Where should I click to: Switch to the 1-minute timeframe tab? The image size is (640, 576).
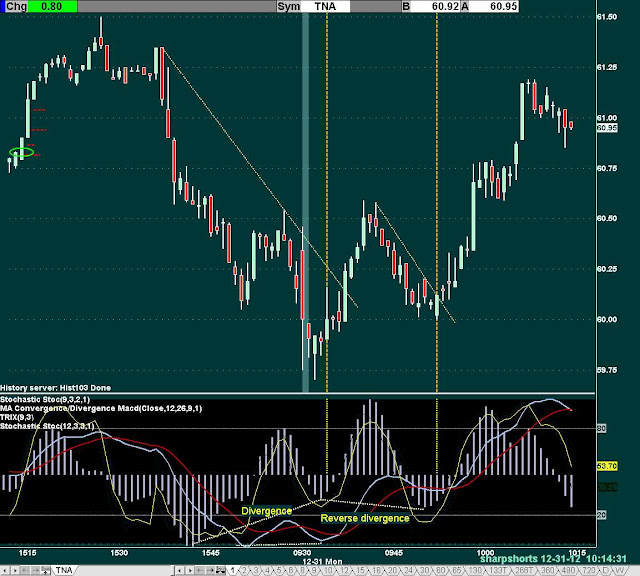point(233,570)
